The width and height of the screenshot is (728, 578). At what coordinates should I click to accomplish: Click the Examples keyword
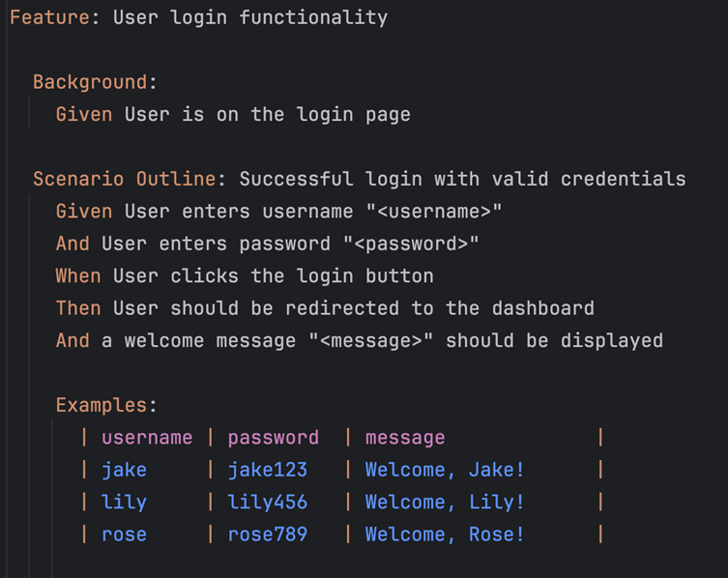tap(102, 405)
